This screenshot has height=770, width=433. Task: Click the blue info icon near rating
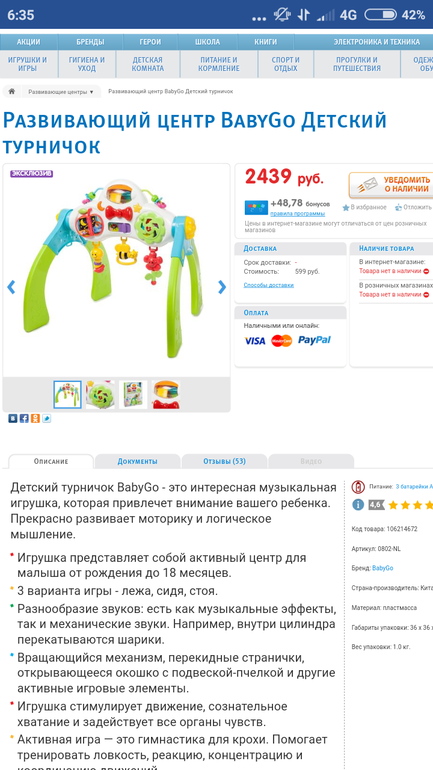[358, 505]
